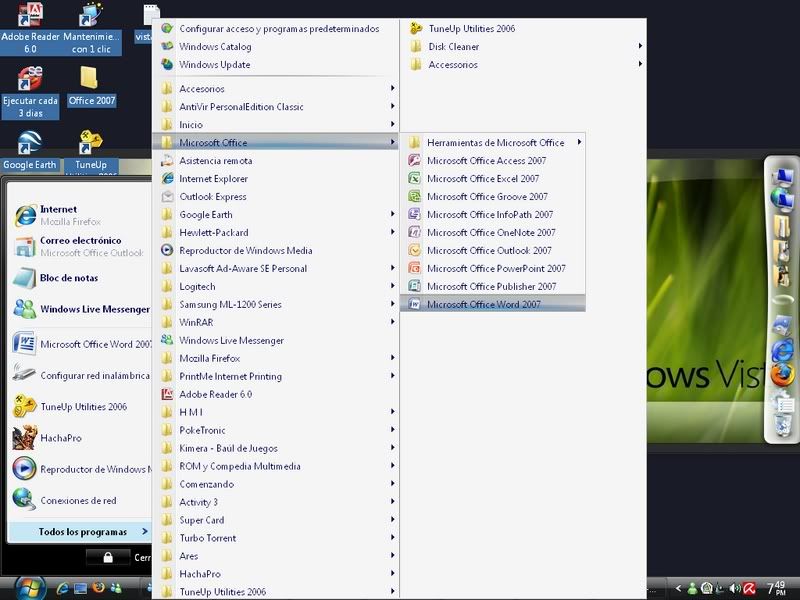Click the volume speaker tray icon
This screenshot has width=800, height=600.
click(x=735, y=588)
